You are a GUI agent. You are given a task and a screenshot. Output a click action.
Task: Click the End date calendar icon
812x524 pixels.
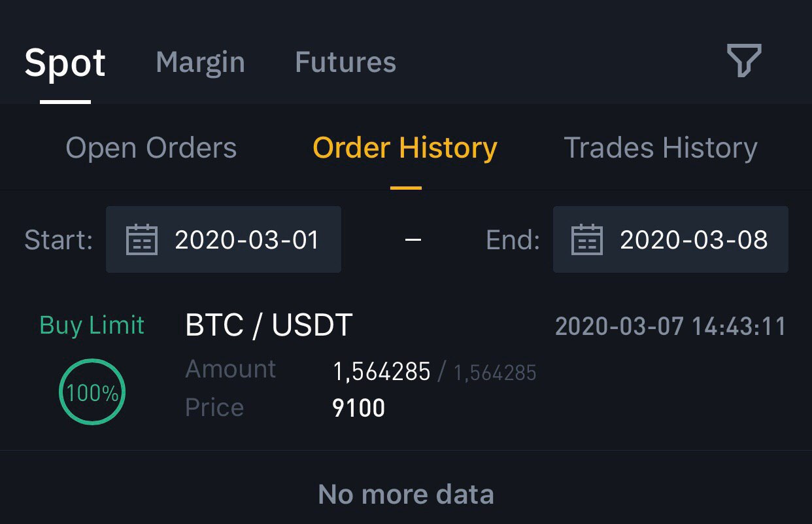pyautogui.click(x=587, y=239)
